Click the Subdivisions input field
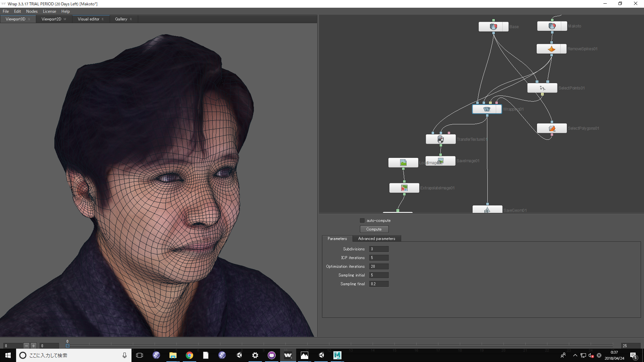 click(x=379, y=249)
